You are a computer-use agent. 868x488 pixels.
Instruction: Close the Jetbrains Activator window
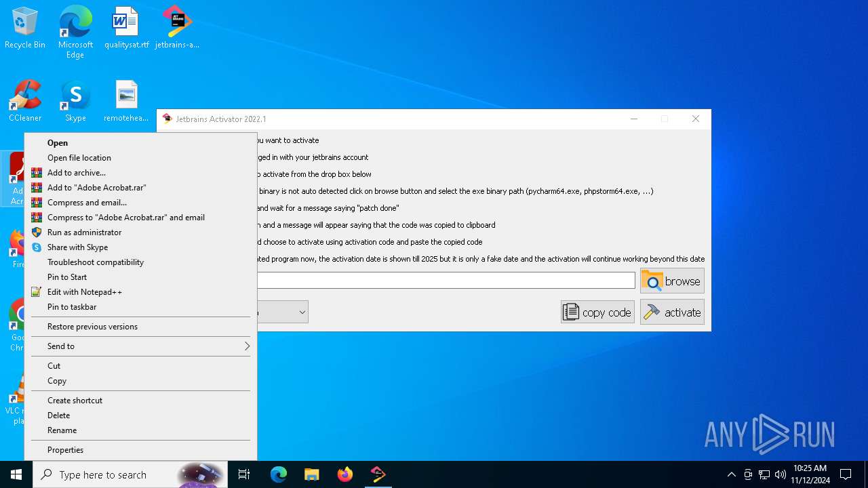point(695,119)
